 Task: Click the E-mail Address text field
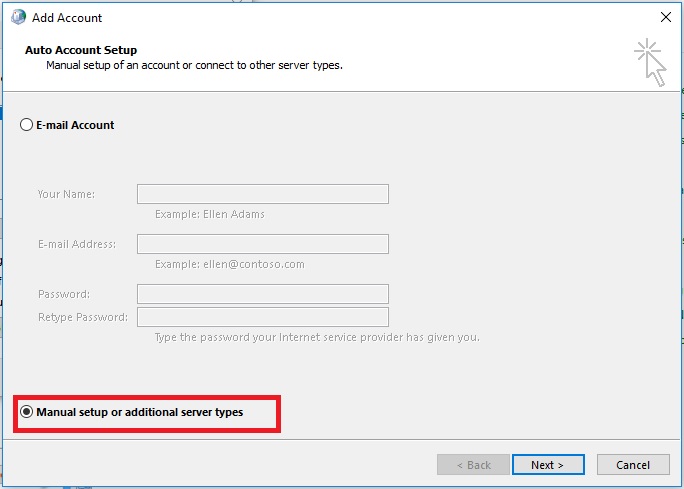[x=263, y=244]
